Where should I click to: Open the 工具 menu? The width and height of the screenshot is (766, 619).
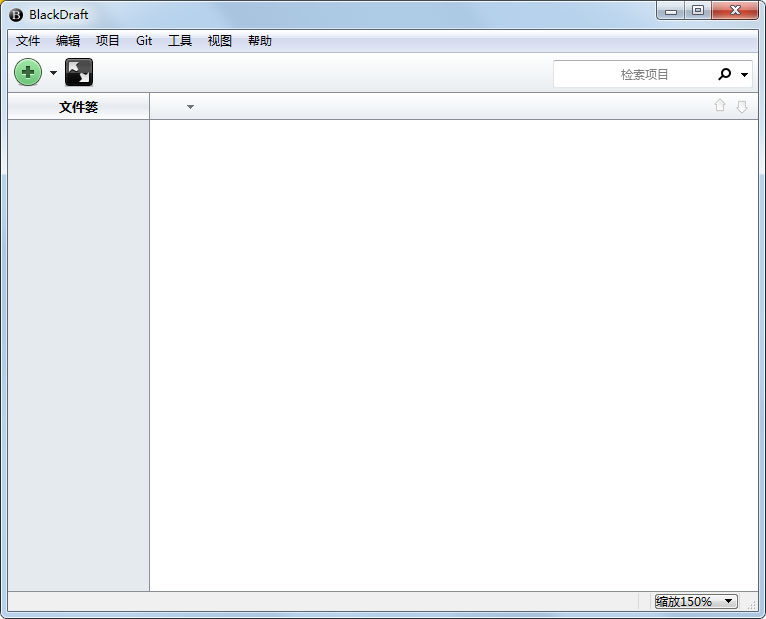[180, 41]
